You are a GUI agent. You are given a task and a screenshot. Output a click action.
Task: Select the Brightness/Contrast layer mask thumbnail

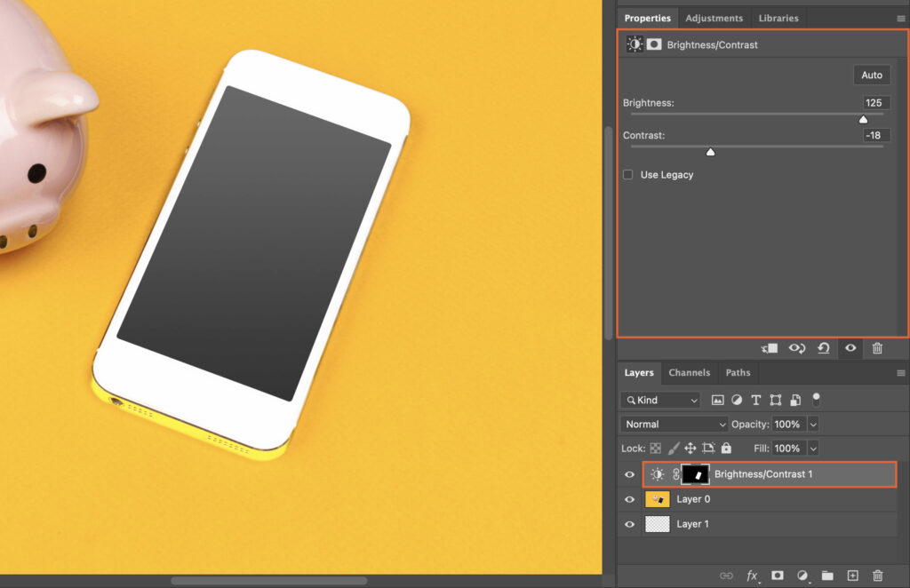(696, 474)
